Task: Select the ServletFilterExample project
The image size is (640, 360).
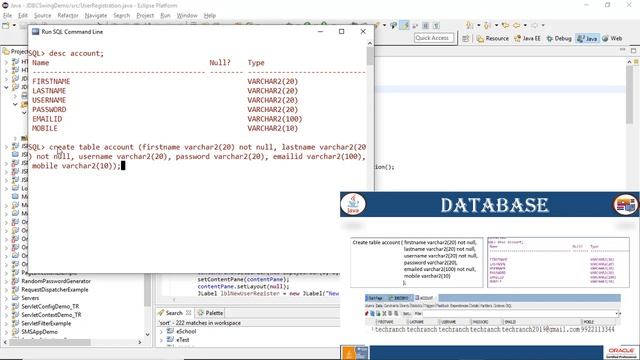Action: pos(46,323)
